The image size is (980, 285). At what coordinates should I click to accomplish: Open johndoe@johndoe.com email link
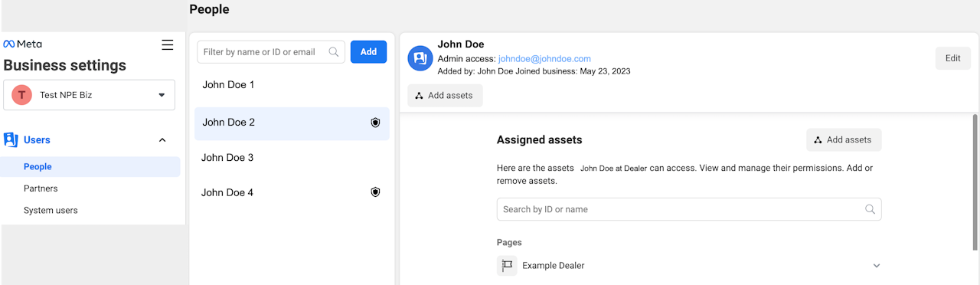coord(544,59)
